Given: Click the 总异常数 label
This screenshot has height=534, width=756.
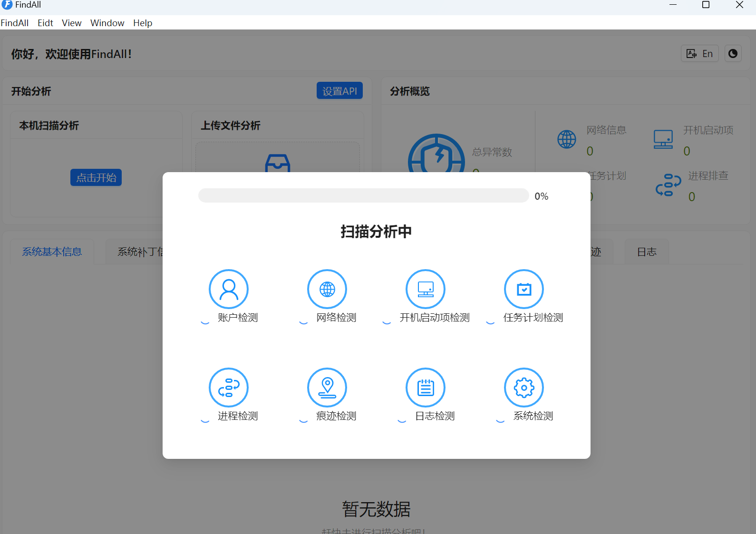Looking at the screenshot, I should tap(492, 152).
